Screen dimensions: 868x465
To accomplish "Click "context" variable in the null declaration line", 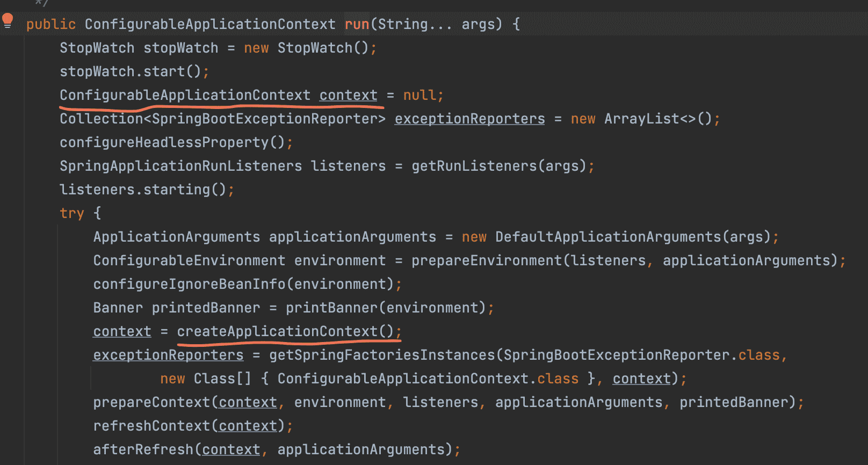I will (349, 95).
